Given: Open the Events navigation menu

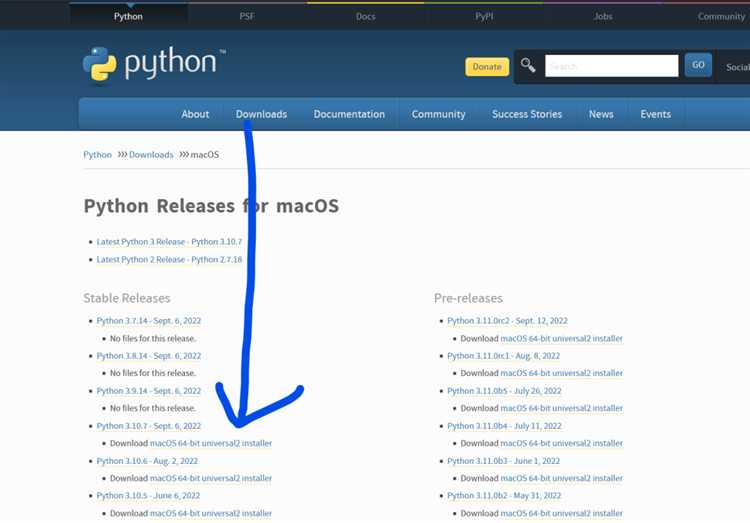Looking at the screenshot, I should pyautogui.click(x=656, y=114).
